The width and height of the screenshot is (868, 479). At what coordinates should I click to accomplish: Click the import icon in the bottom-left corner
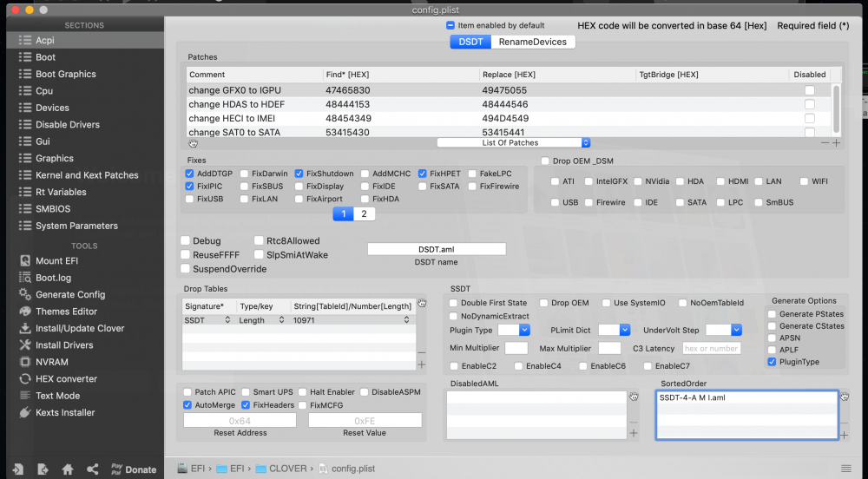point(17,469)
